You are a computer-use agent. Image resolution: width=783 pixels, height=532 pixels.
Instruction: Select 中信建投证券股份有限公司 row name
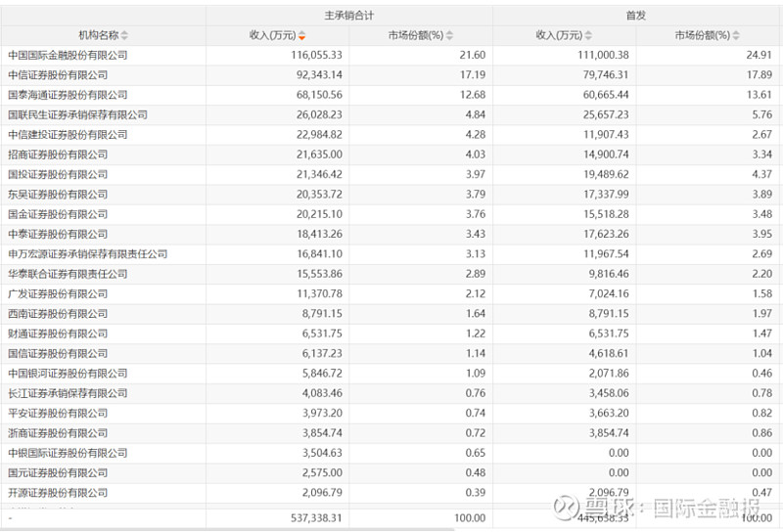tap(68, 135)
